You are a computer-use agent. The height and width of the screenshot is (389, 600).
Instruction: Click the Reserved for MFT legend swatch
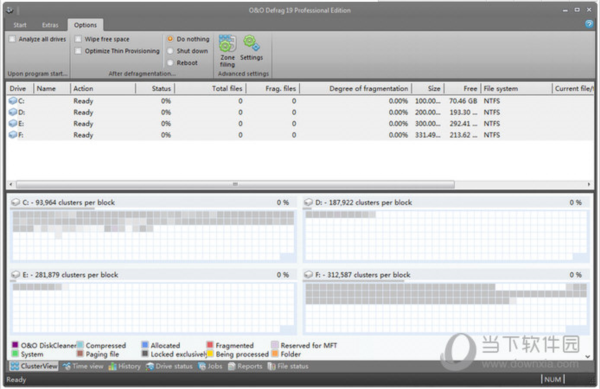(x=274, y=345)
